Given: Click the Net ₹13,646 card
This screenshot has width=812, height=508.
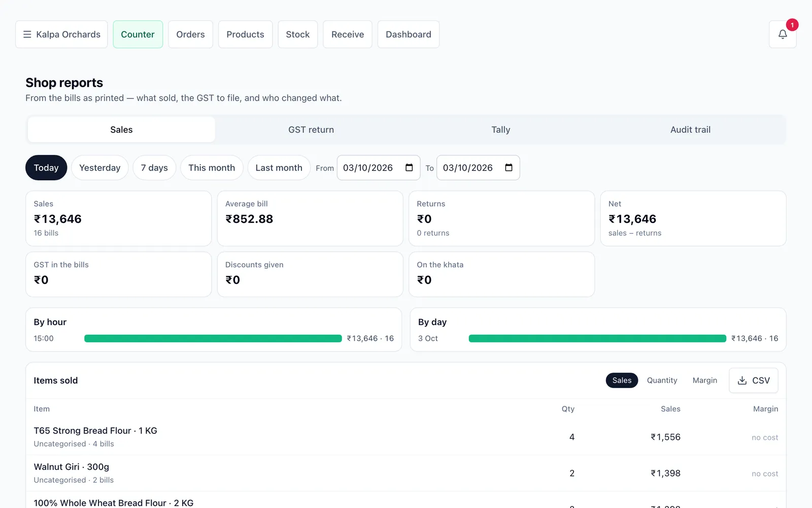Looking at the screenshot, I should point(693,218).
